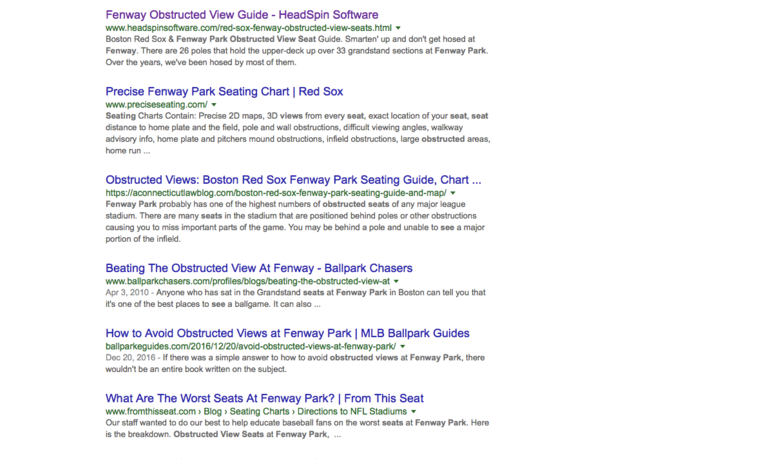This screenshot has height=459, width=775.
Task: Click snippet 'Fenway Park probably has one of the highest'
Action: (295, 222)
